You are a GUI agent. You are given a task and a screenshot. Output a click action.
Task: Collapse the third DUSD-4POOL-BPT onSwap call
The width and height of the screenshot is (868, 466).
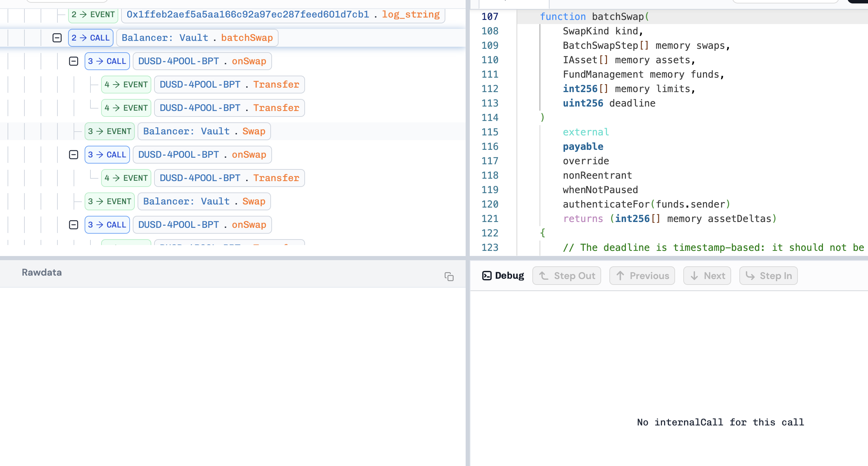click(74, 225)
